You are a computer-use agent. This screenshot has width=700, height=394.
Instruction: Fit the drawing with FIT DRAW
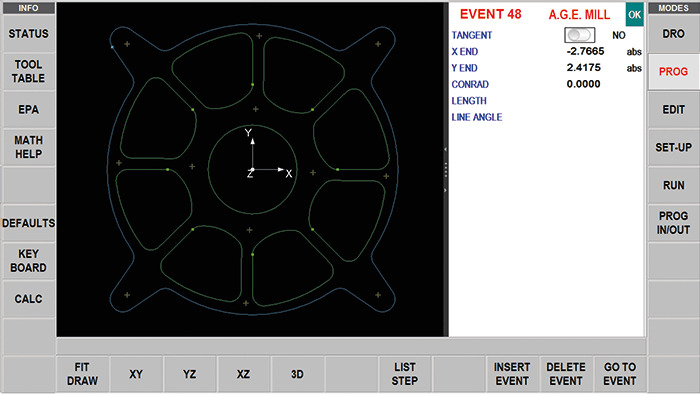pos(82,374)
